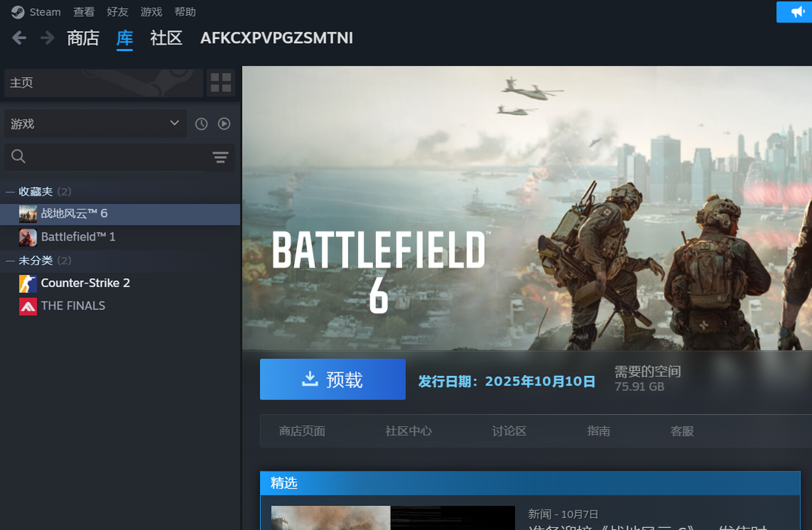Open the featured news thumbnail image
The width and height of the screenshot is (812, 530).
point(331,518)
